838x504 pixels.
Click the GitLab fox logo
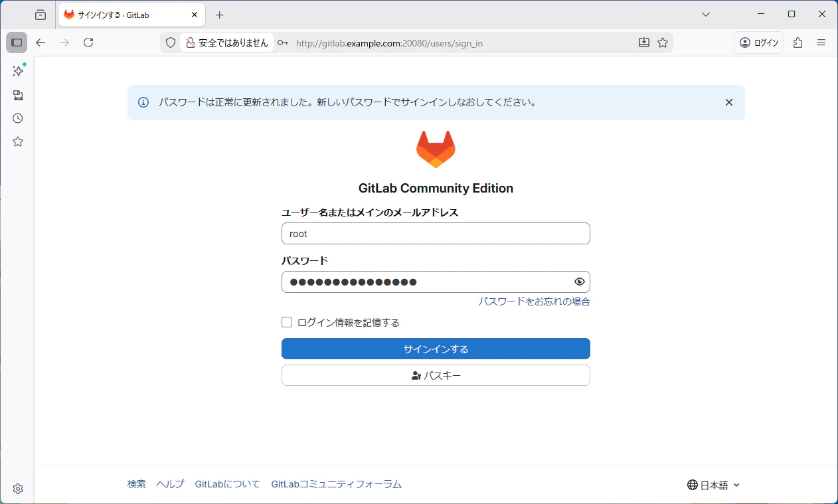[x=436, y=149]
